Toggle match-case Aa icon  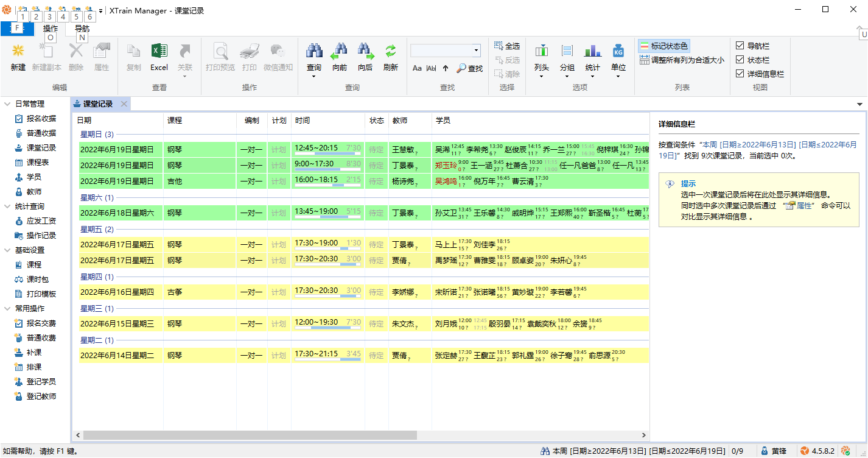tap(417, 68)
